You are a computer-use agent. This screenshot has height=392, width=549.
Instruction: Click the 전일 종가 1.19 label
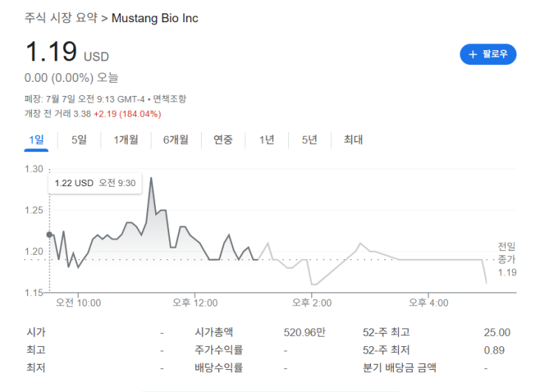click(x=506, y=259)
